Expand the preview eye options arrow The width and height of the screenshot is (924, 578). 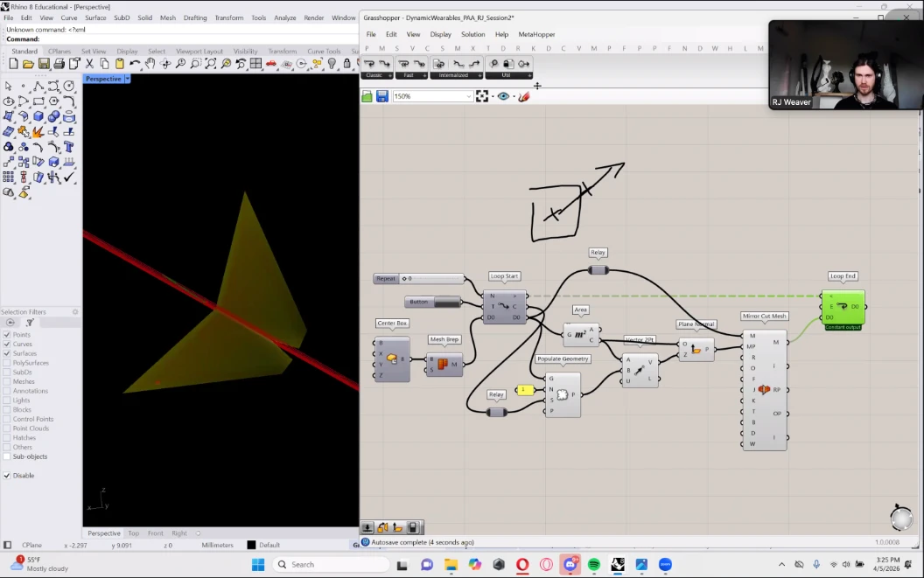click(x=514, y=96)
